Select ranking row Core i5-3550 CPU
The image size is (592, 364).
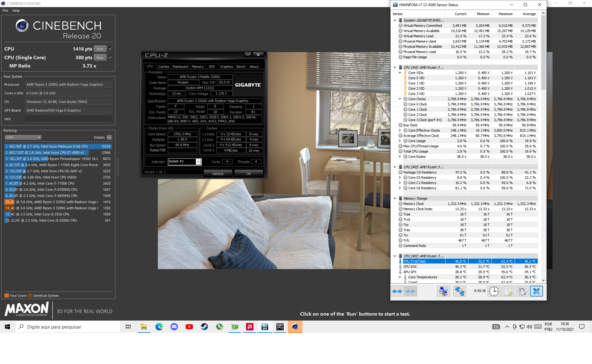point(58,214)
